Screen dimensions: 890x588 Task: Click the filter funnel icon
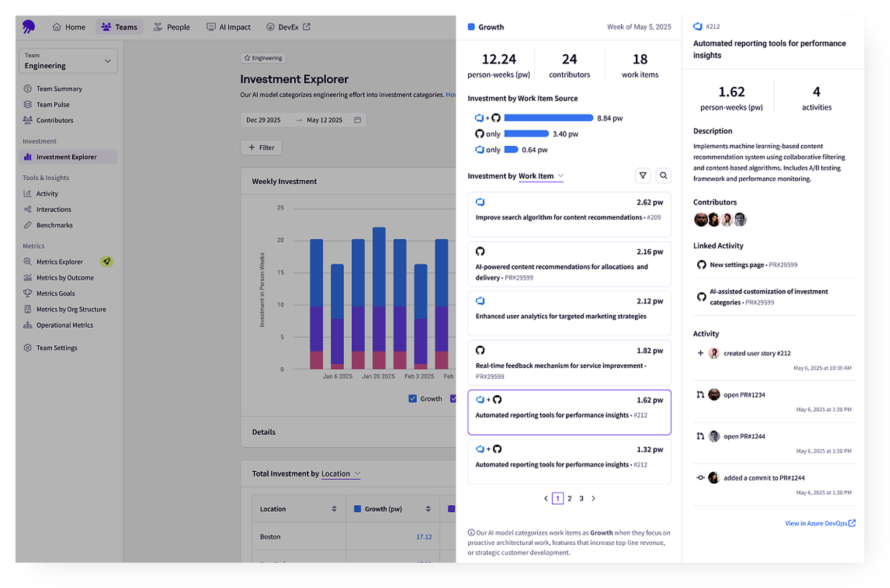pyautogui.click(x=642, y=175)
